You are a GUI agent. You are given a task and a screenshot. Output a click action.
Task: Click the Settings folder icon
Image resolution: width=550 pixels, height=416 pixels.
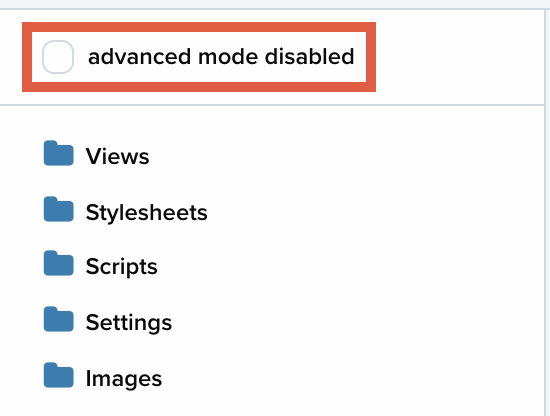point(59,319)
